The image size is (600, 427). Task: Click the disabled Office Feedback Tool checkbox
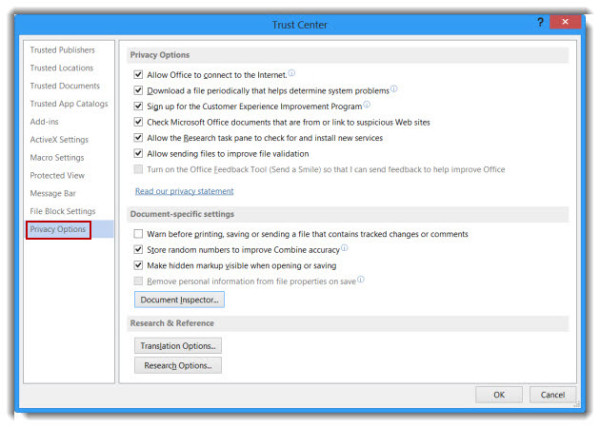pos(138,169)
